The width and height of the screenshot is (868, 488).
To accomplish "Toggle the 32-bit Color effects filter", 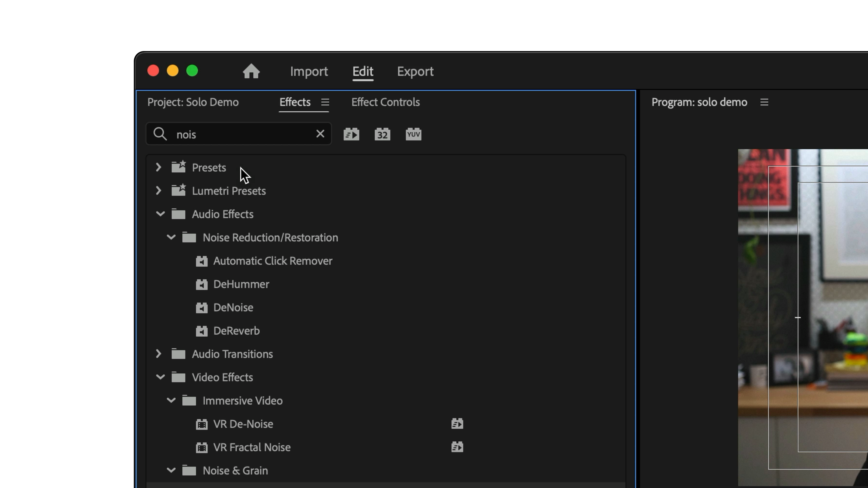I will coord(382,134).
